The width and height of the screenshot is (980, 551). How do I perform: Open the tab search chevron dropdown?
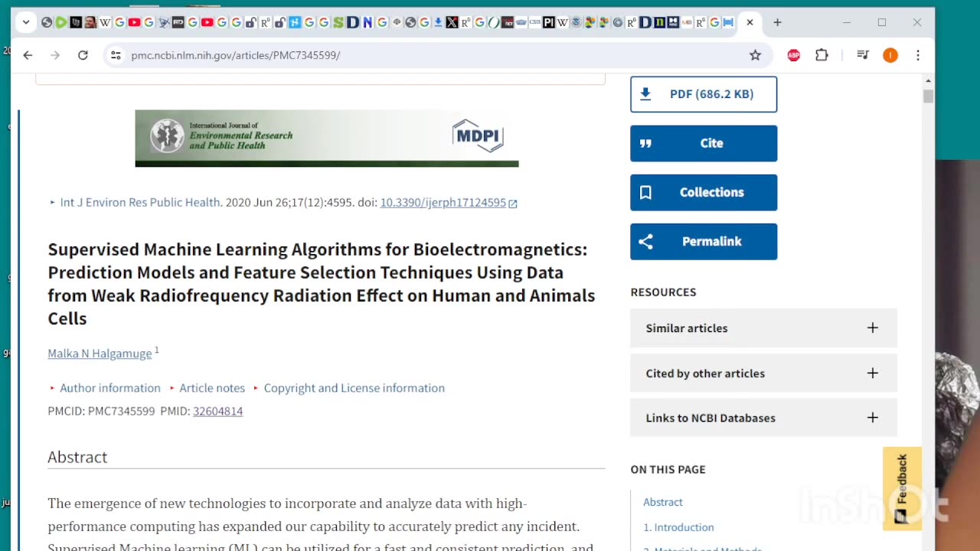tap(26, 22)
